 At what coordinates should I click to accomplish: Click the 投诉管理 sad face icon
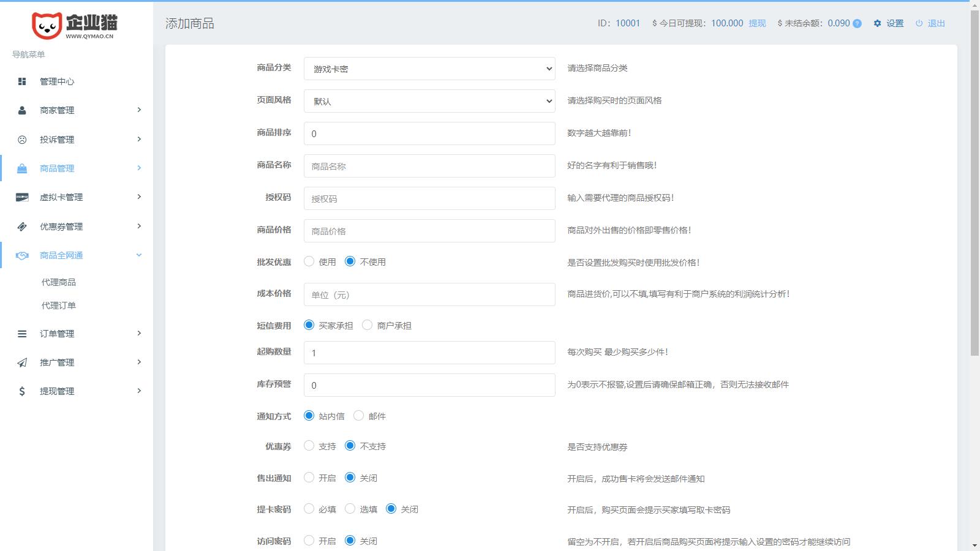tap(22, 140)
